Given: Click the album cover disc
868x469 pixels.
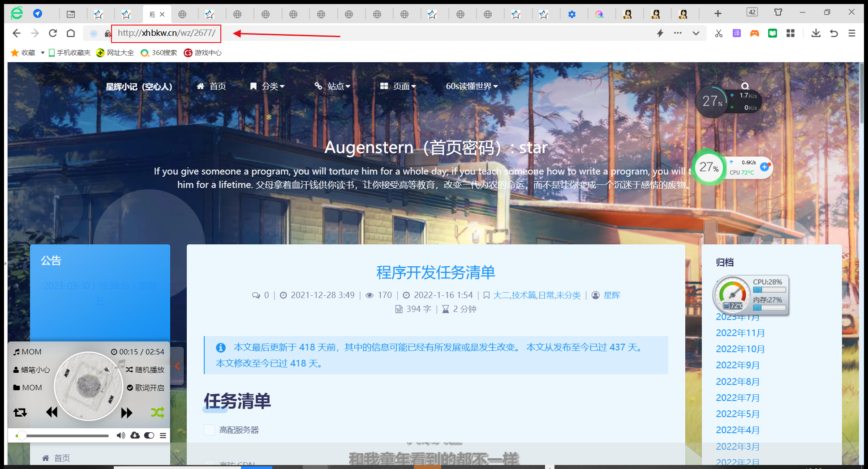Looking at the screenshot, I should point(89,386).
